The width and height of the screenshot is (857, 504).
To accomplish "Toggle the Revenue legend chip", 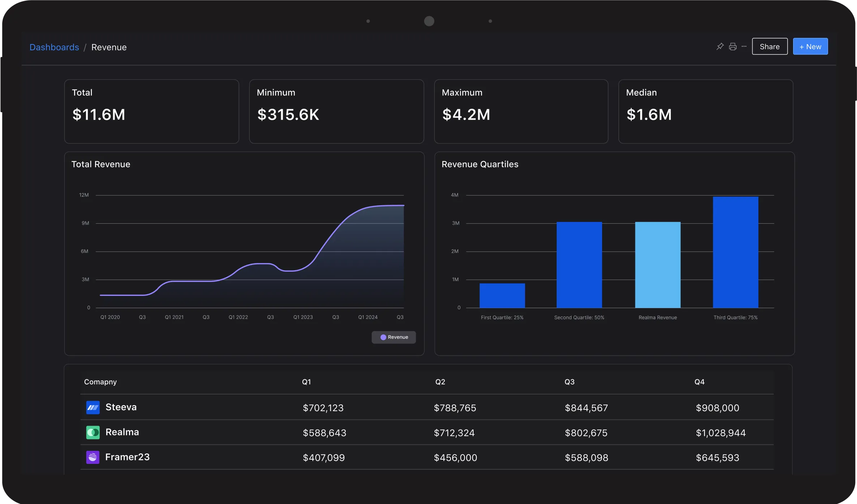I will coord(394,337).
